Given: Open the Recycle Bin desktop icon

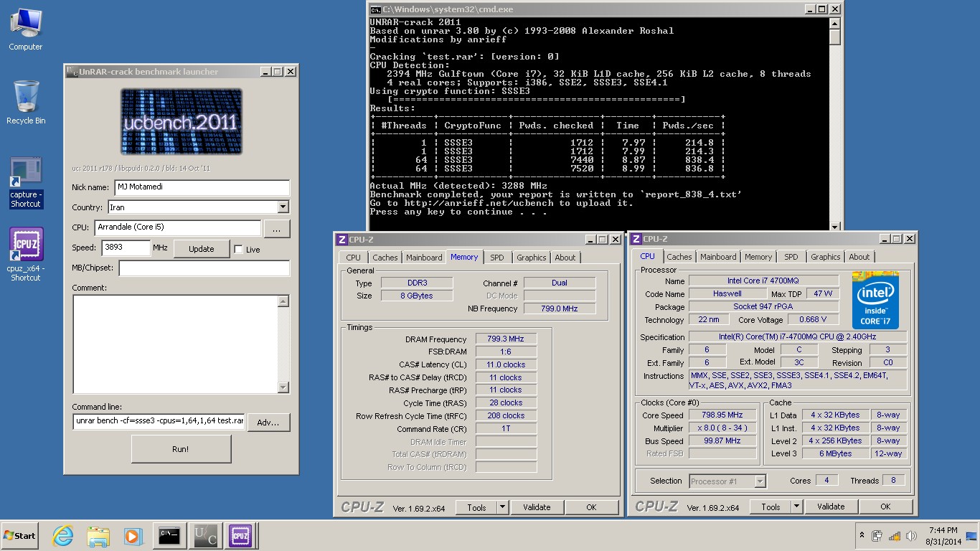Looking at the screenshot, I should [26, 103].
